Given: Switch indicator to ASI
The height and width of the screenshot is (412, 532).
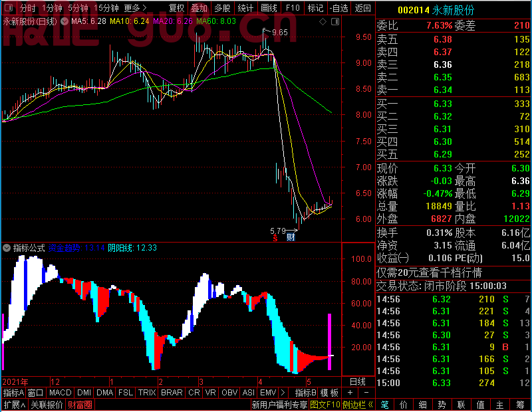Looking at the screenshot, I should (x=249, y=393).
